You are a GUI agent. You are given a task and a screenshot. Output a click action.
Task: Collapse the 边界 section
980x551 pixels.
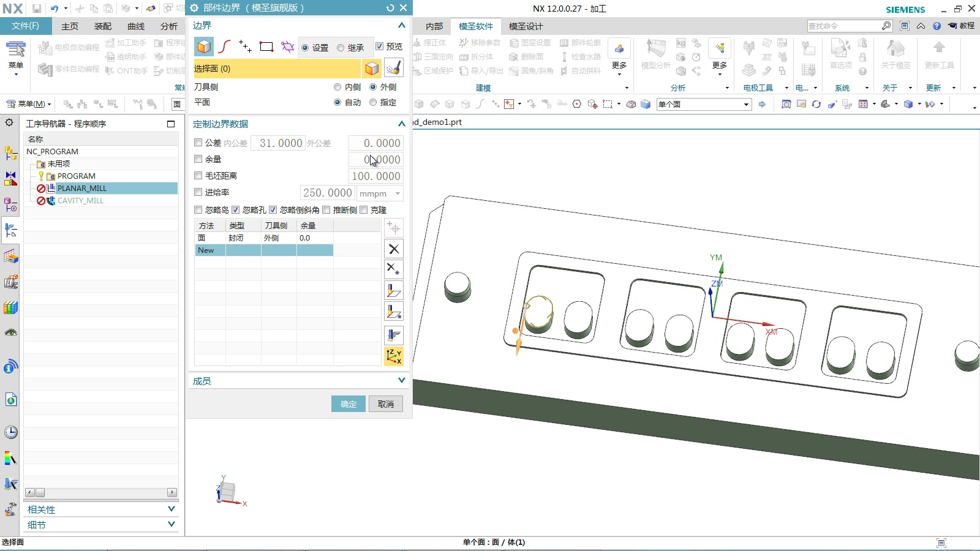click(x=401, y=25)
